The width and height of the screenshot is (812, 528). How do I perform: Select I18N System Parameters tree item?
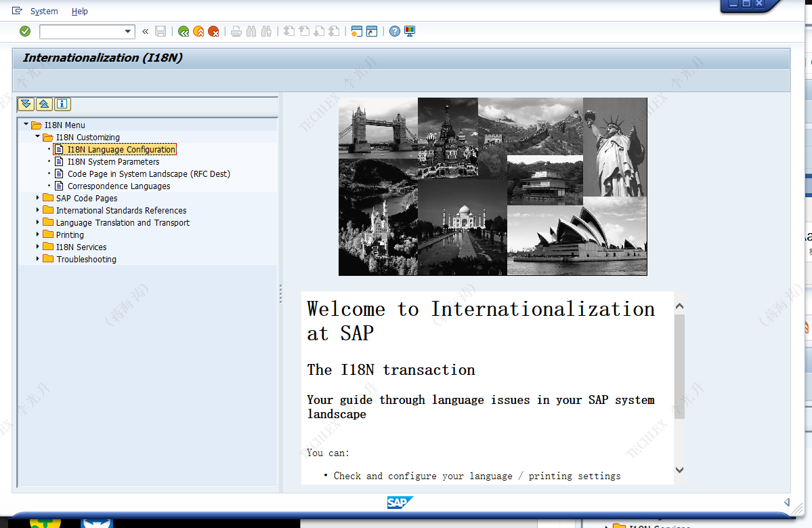click(113, 162)
